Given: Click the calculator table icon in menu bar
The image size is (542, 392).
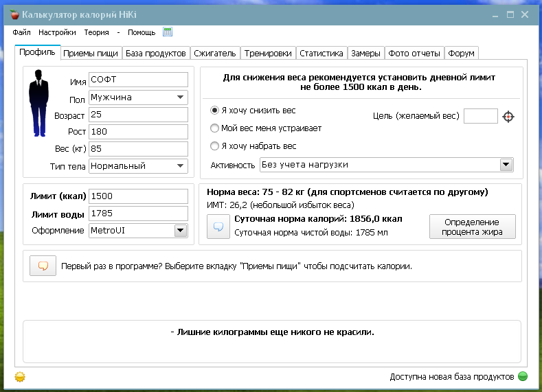Looking at the screenshot, I should pos(168,32).
